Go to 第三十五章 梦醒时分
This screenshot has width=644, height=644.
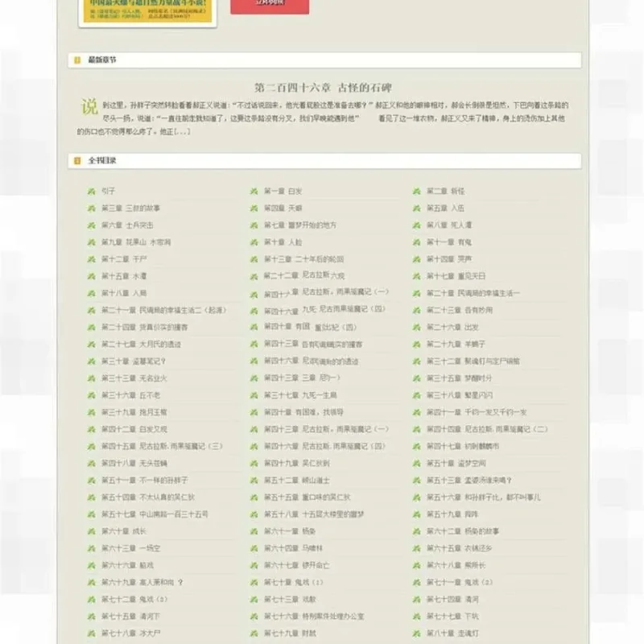pyautogui.click(x=459, y=378)
